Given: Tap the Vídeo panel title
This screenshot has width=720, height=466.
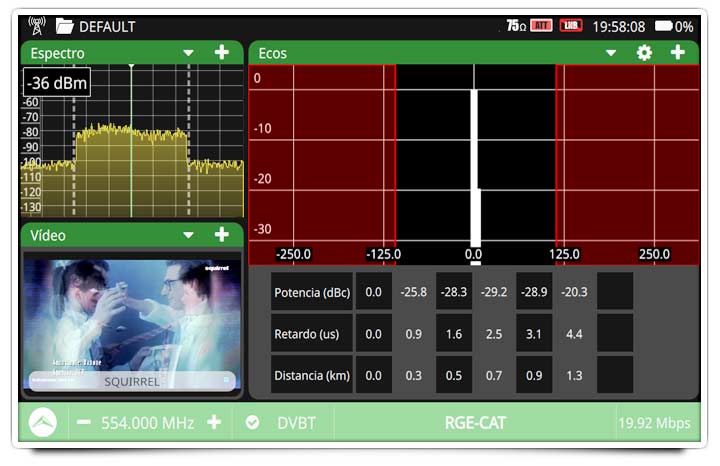Looking at the screenshot, I should 48,236.
